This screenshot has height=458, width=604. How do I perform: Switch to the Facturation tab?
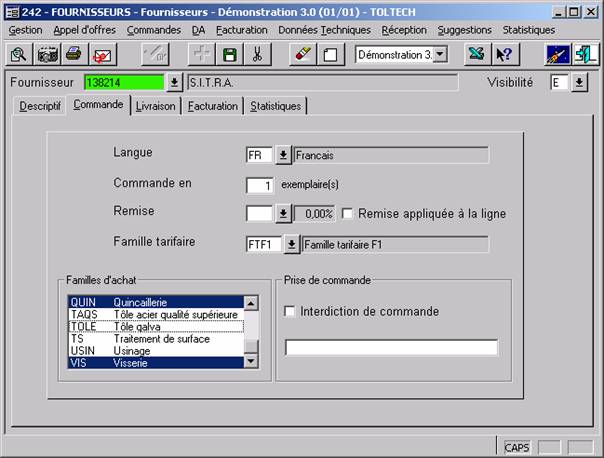(212, 106)
